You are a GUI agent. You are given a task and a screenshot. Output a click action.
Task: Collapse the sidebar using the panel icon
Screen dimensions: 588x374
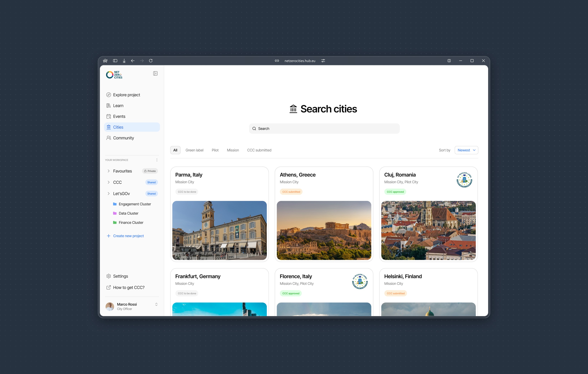click(155, 74)
